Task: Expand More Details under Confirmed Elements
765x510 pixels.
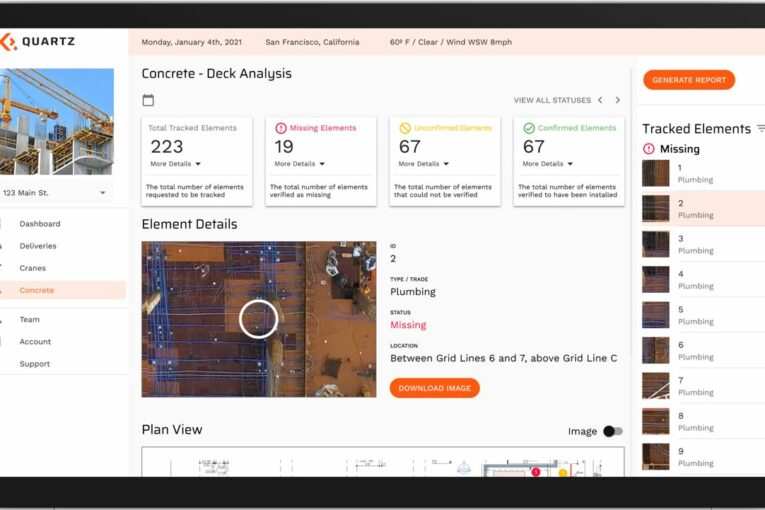Action: pyautogui.click(x=547, y=164)
